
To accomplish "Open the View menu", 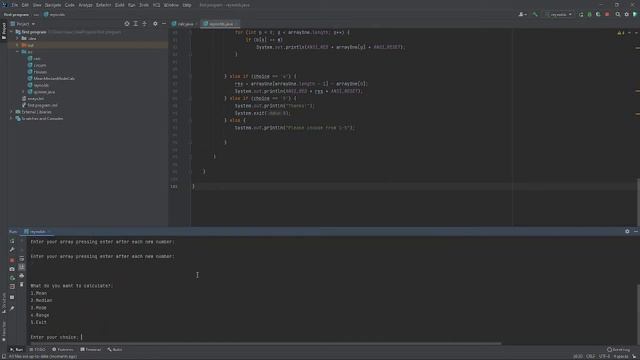I will 37,5.
